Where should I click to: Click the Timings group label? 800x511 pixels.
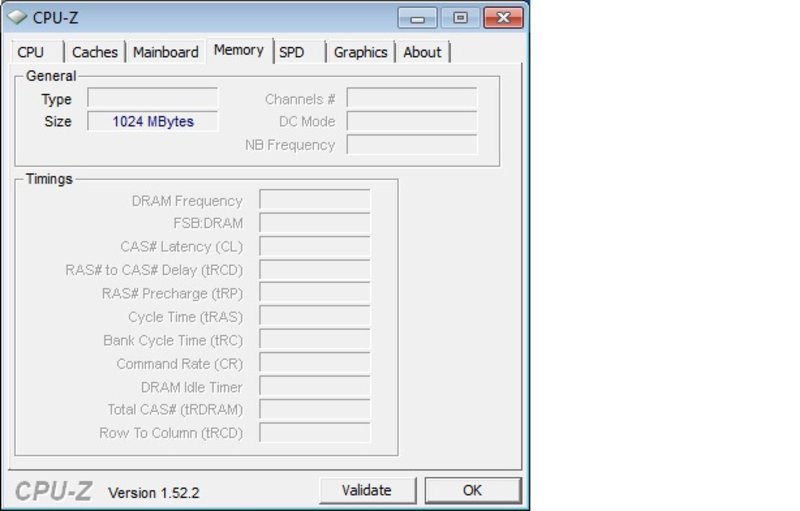49,179
